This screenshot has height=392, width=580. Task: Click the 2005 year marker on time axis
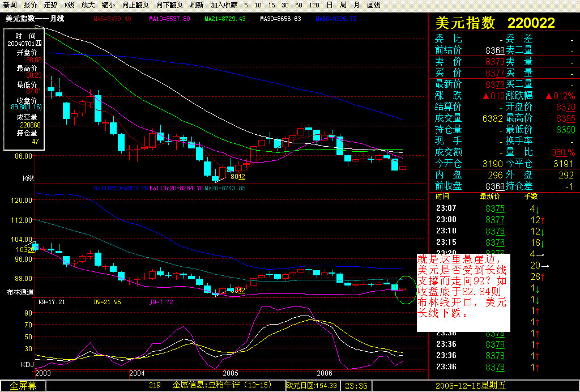[x=231, y=373]
